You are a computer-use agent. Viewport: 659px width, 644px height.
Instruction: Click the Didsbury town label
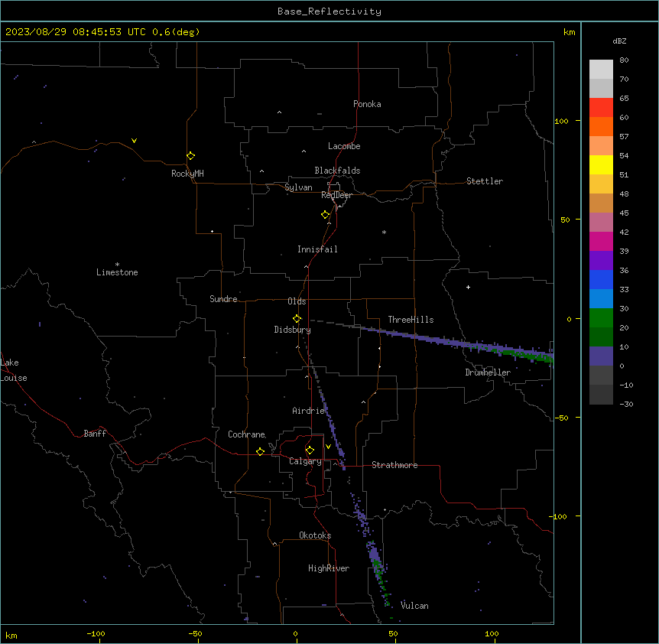click(x=293, y=330)
